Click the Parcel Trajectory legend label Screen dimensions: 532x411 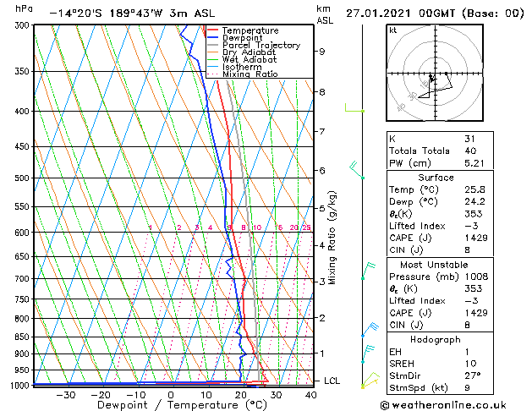click(x=261, y=45)
